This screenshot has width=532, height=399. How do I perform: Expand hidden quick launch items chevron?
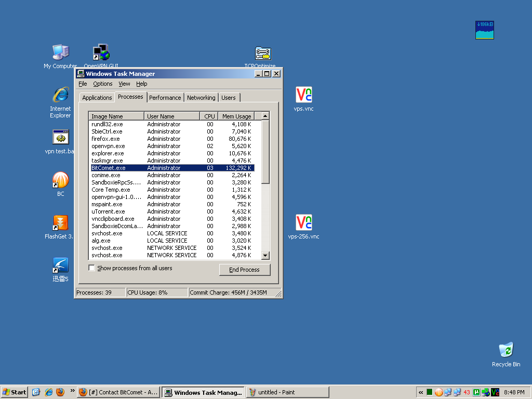pyautogui.click(x=72, y=391)
